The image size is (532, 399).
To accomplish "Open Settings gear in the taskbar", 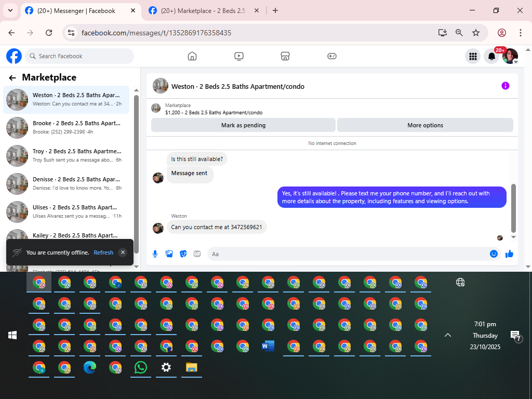I will [166, 367].
